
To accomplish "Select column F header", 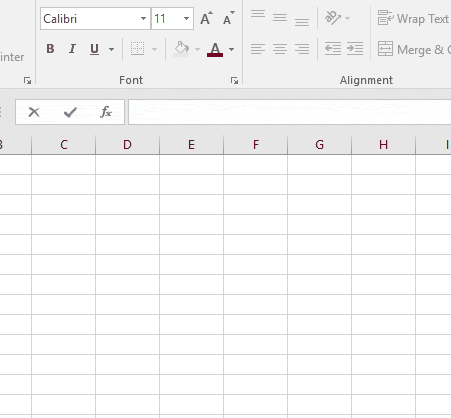I will 256,145.
